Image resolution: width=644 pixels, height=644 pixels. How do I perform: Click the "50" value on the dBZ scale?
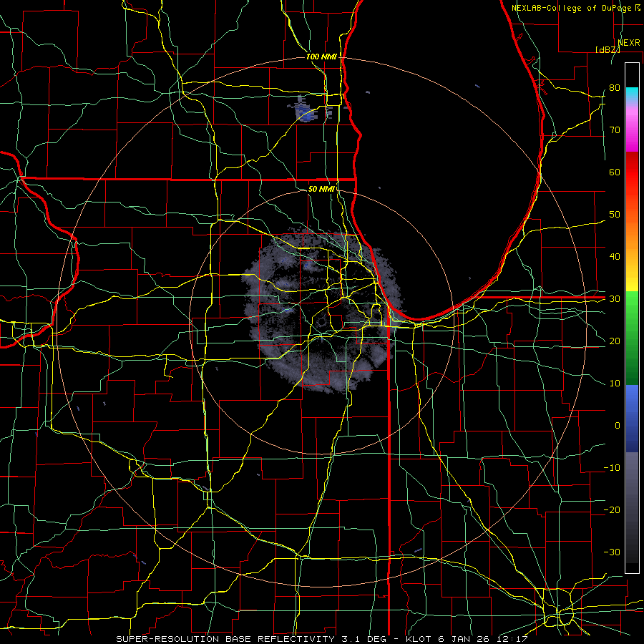pos(615,215)
